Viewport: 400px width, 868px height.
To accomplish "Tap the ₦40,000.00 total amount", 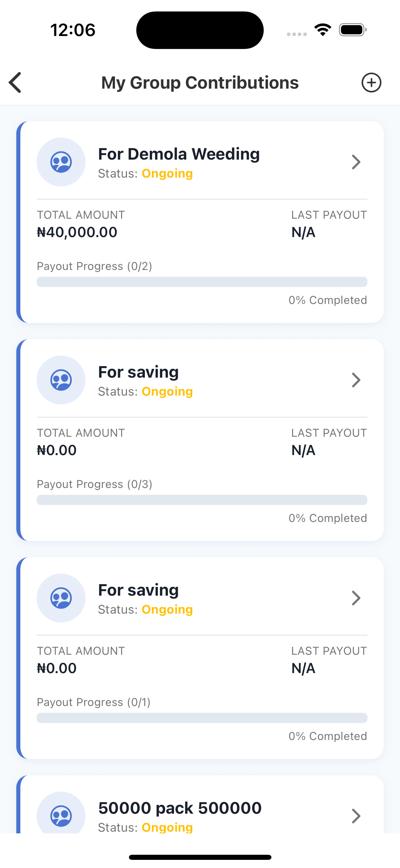I will pyautogui.click(x=77, y=232).
